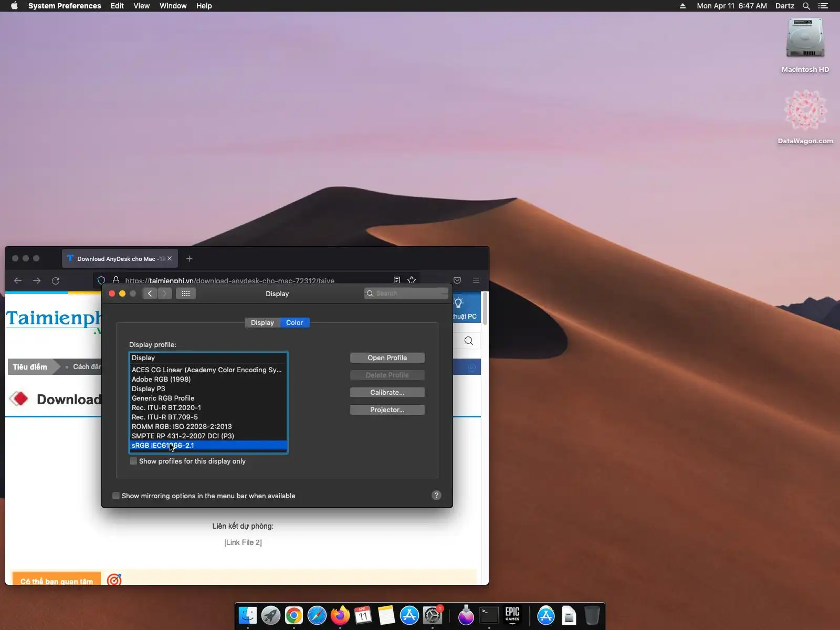This screenshot has height=630, width=840.
Task: Open the Help menu
Action: (x=204, y=6)
